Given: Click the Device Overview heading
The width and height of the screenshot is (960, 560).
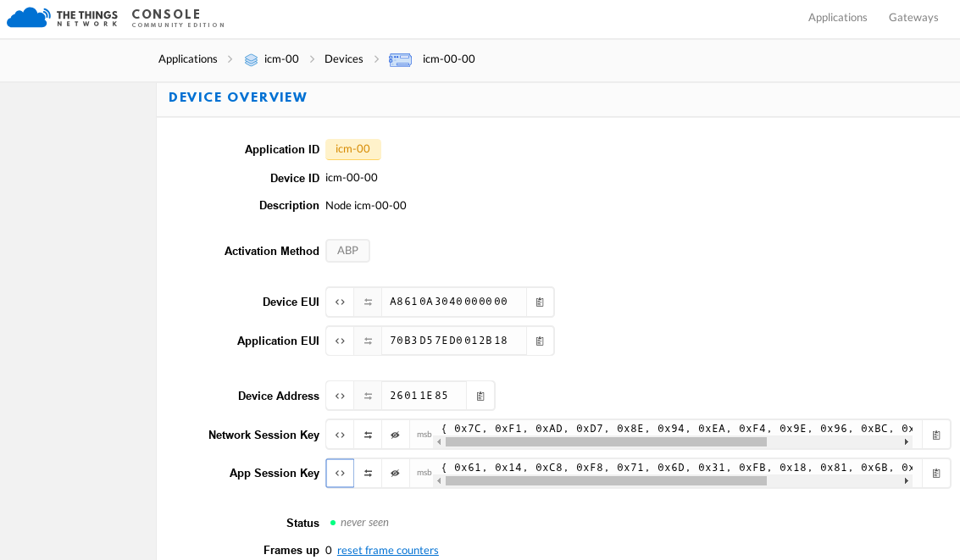Looking at the screenshot, I should click(x=237, y=97).
